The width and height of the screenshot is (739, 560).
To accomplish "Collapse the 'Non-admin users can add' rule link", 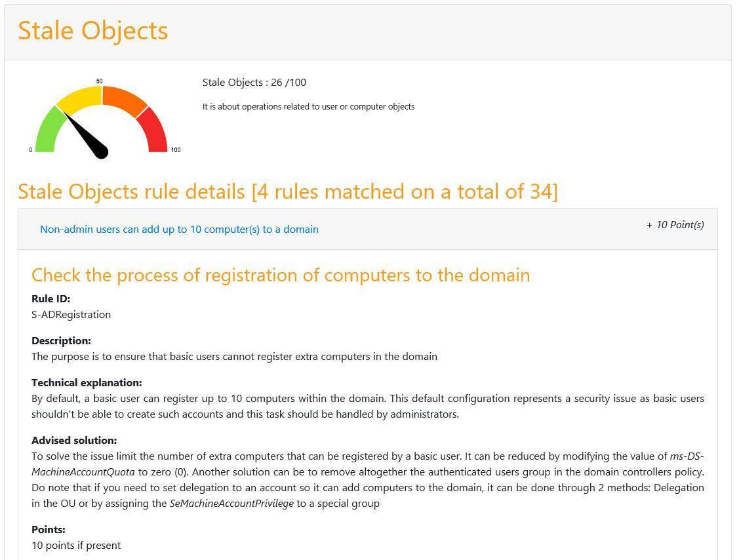I will point(179,230).
